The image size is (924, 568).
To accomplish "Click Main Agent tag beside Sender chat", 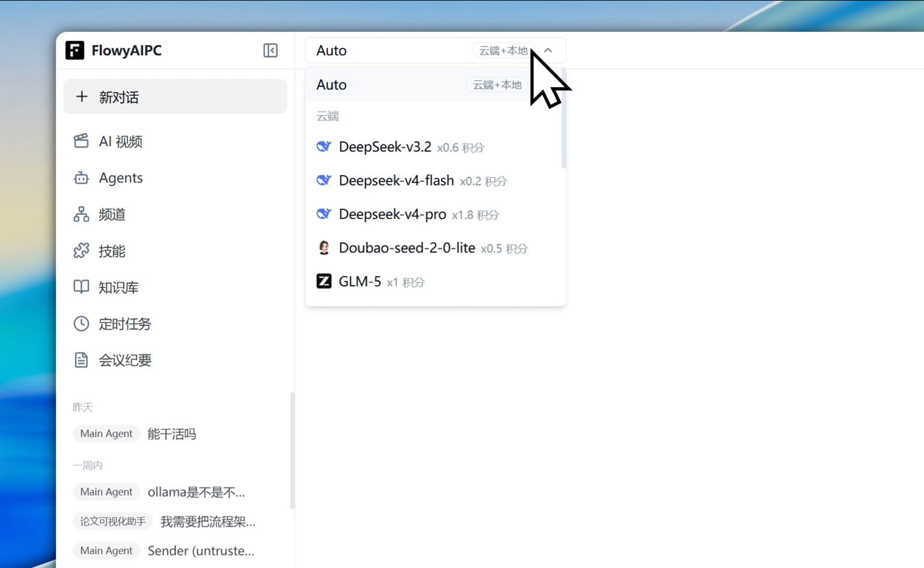I will 106,551.
